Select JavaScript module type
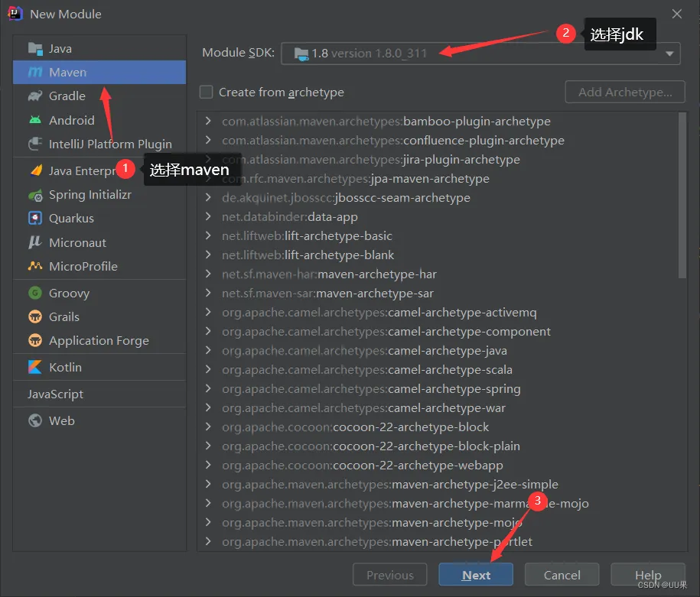 (x=99, y=394)
